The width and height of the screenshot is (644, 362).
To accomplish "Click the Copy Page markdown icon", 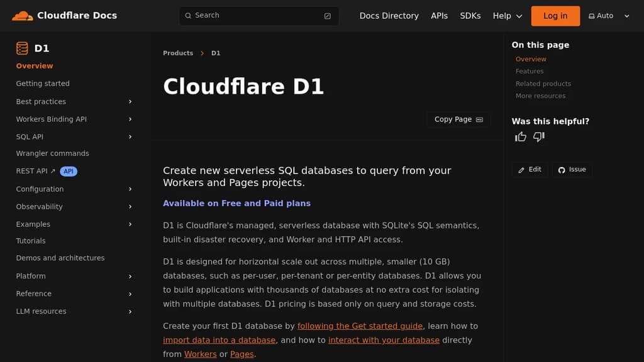I will pyautogui.click(x=479, y=120).
